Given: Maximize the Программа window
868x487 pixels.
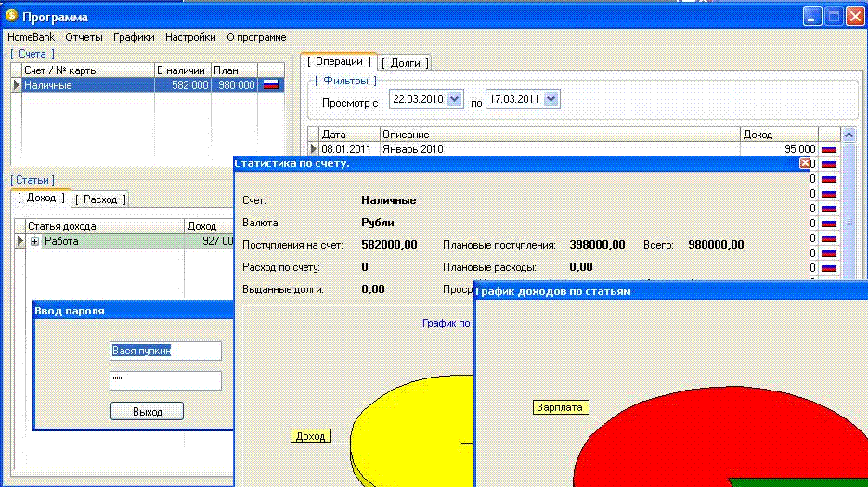Looking at the screenshot, I should 834,17.
